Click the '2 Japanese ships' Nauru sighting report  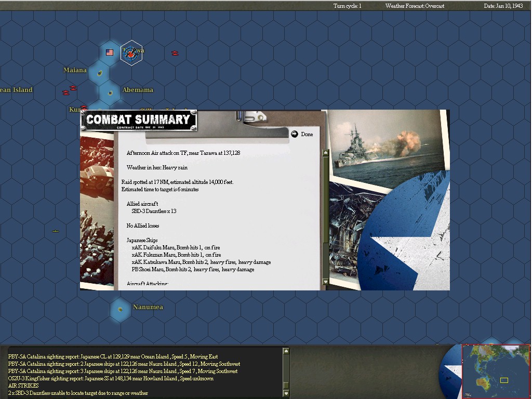point(124,364)
